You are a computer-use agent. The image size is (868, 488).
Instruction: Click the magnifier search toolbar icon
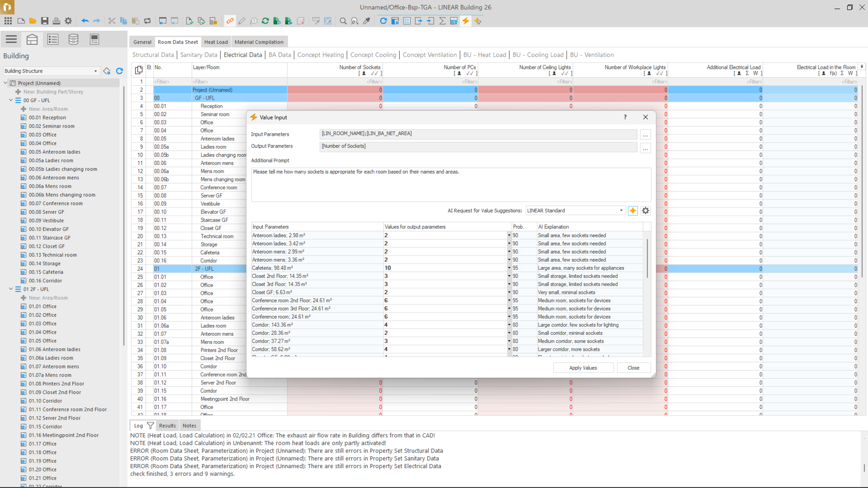tap(343, 21)
